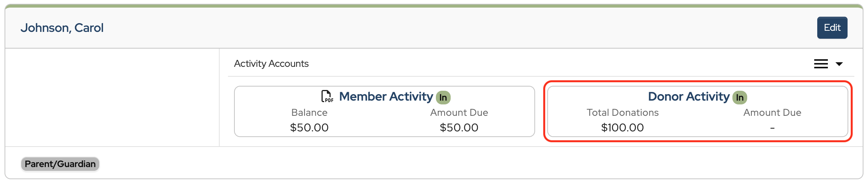Click Member Activity Amount Due label
This screenshot has height=183, width=868.
pos(459,112)
